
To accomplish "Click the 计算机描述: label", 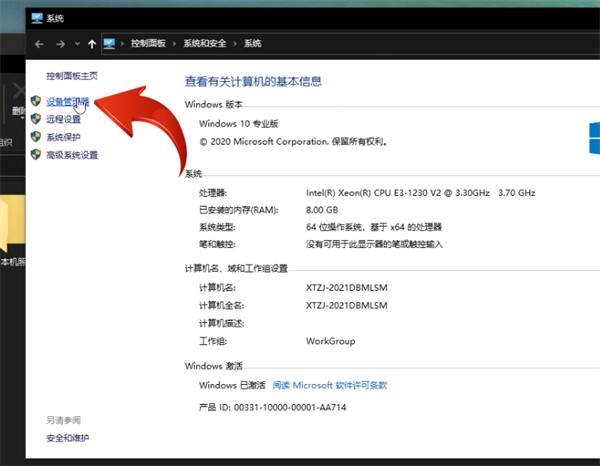I will 222,323.
